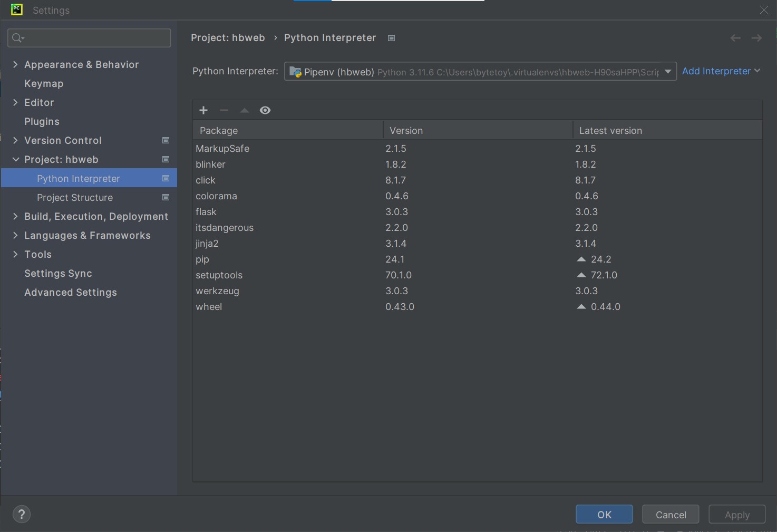Select the jinja2 package row
Viewport: 777px width, 532px height.
point(478,243)
